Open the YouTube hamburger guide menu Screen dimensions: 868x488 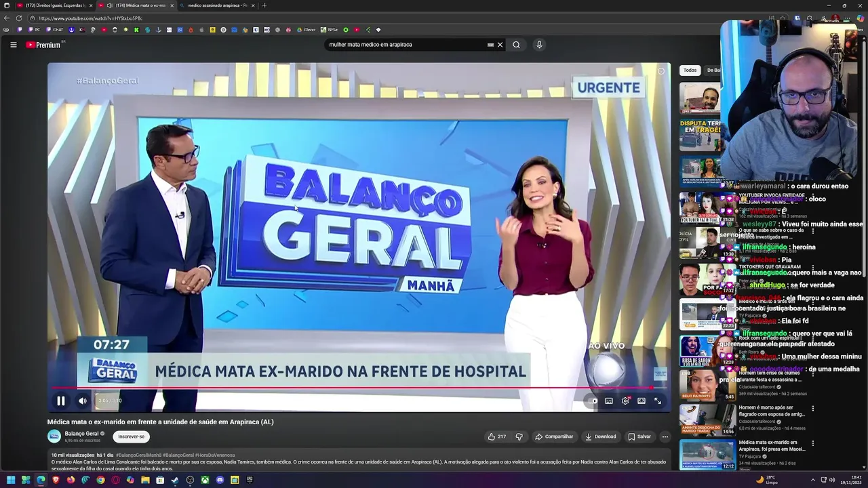coord(13,45)
